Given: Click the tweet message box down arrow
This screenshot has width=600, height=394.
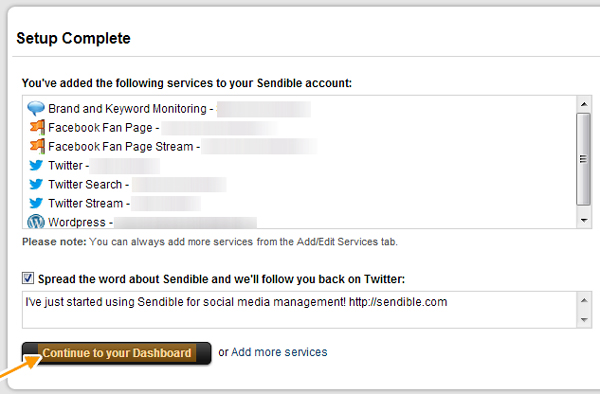Looking at the screenshot, I should point(584,319).
